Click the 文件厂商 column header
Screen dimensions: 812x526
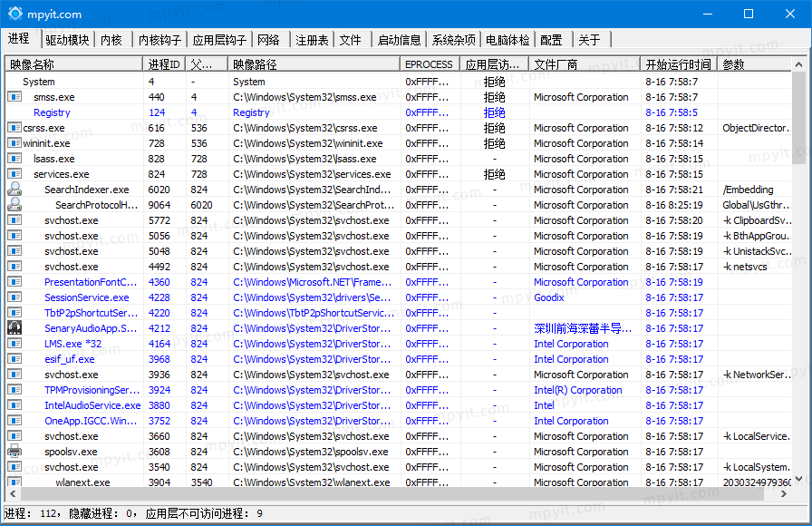click(585, 64)
